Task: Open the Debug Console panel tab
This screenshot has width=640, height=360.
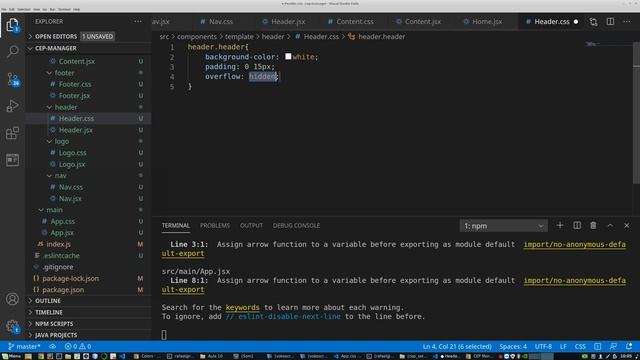Action: [x=296, y=225]
